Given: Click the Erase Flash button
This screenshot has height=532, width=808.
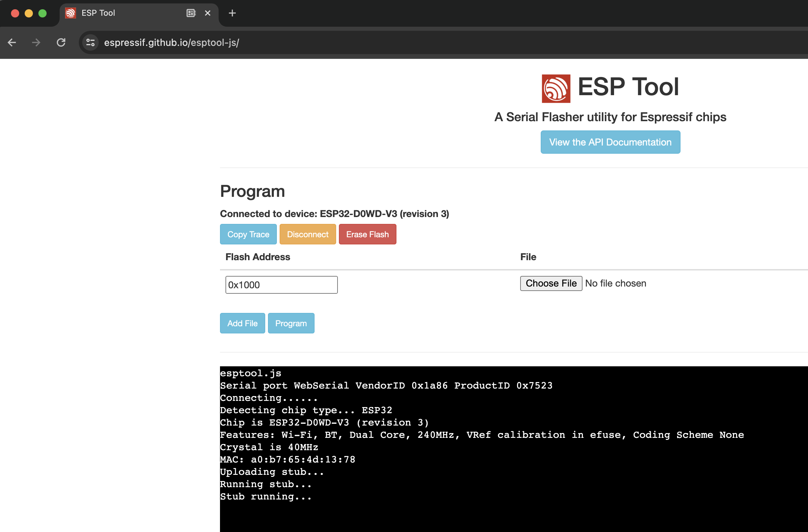Looking at the screenshot, I should click(x=367, y=234).
